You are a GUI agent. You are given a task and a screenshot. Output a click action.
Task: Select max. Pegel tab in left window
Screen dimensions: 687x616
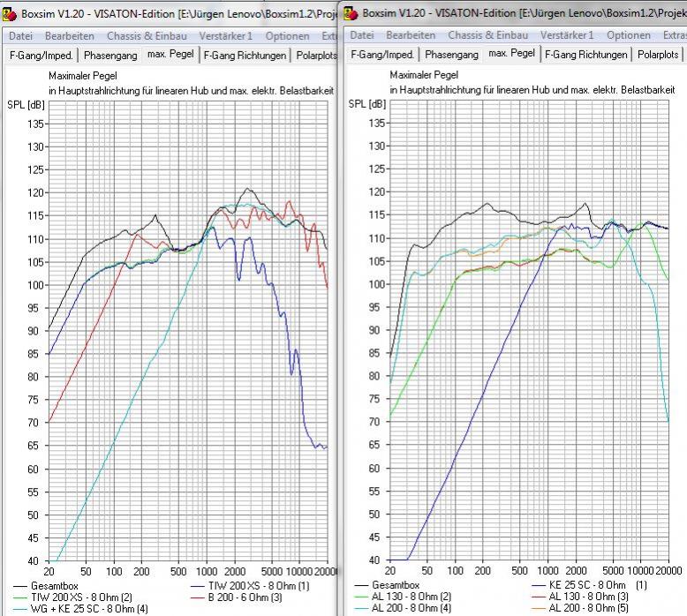pos(170,55)
